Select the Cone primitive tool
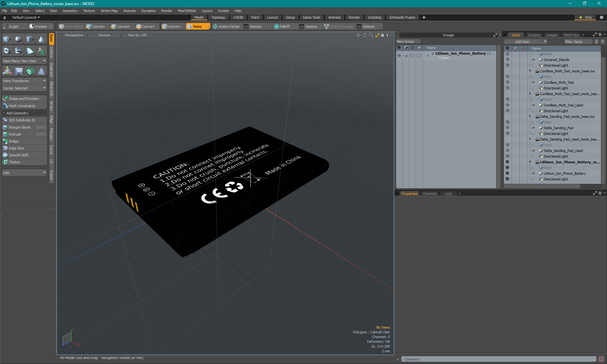This screenshot has height=364, width=607. [41, 39]
